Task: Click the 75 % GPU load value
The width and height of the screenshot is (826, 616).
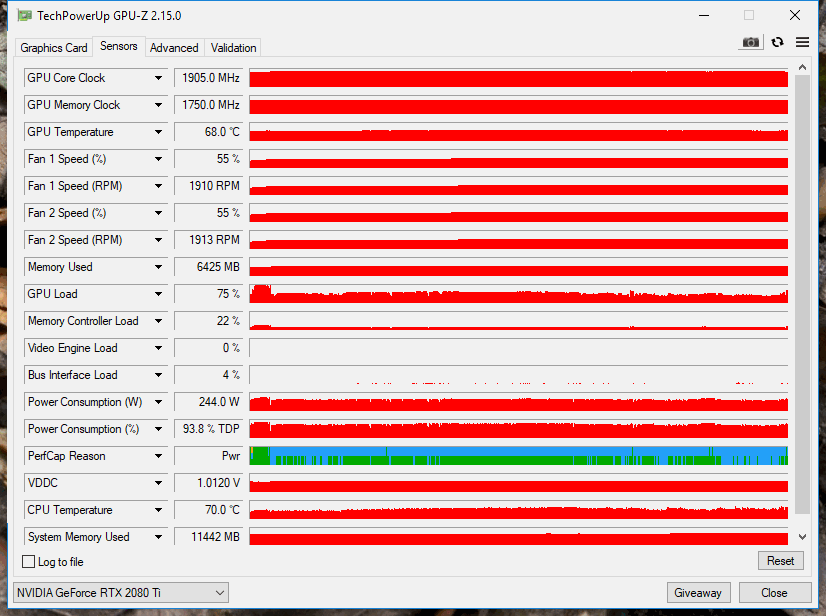Action: (209, 294)
